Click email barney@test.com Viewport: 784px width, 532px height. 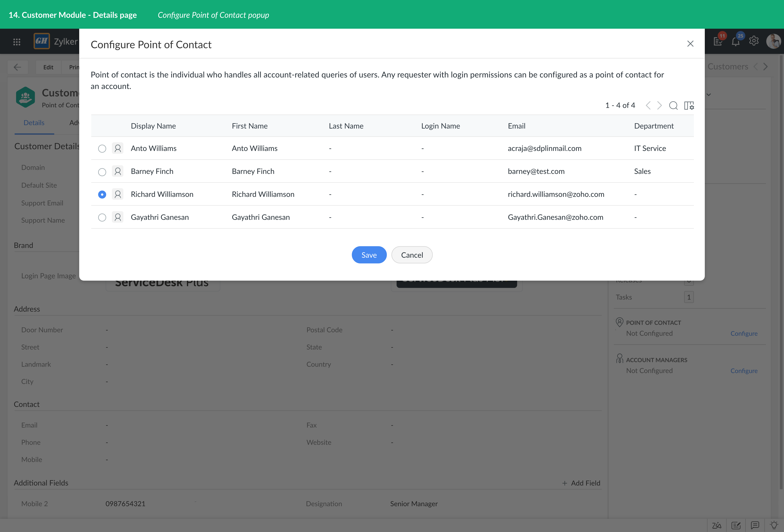click(x=536, y=171)
